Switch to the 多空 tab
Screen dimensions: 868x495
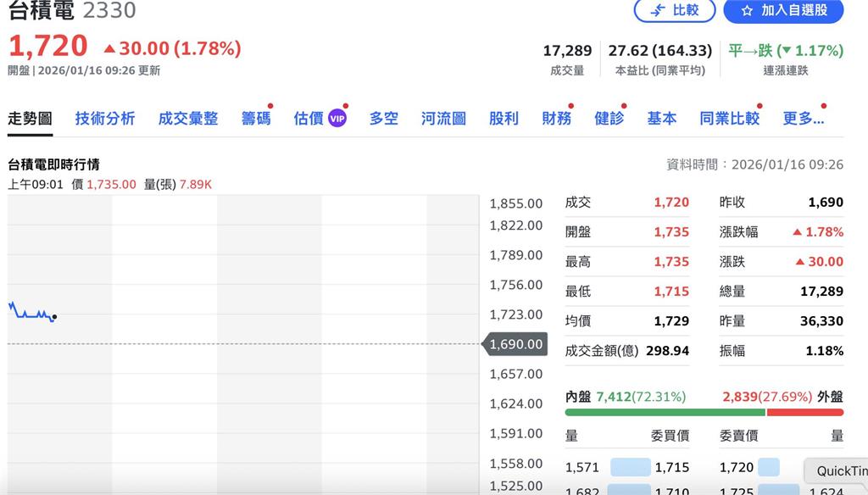click(x=383, y=119)
